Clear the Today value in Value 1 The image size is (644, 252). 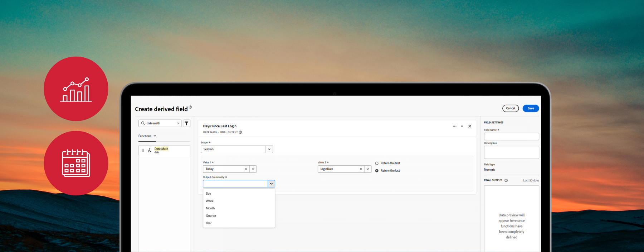click(246, 169)
